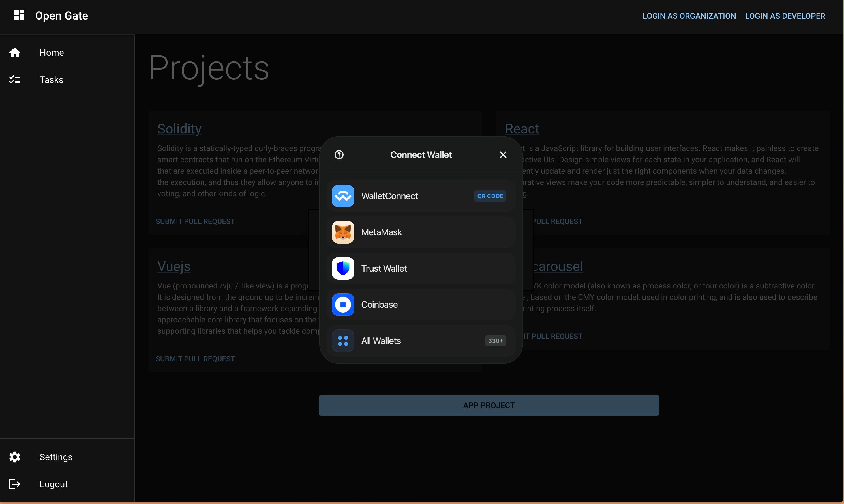Screen dimensions: 844x504
Task: Click the Home house icon in sidebar
Action: (15, 53)
